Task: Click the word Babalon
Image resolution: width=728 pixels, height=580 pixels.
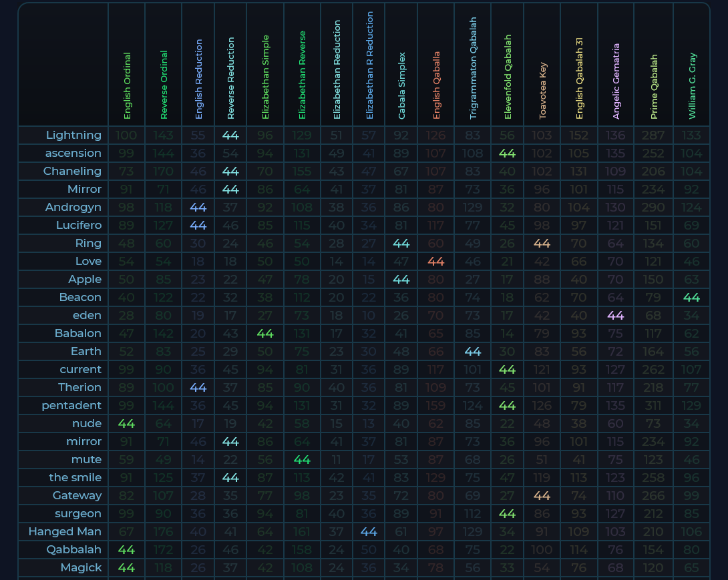Action: pos(78,334)
